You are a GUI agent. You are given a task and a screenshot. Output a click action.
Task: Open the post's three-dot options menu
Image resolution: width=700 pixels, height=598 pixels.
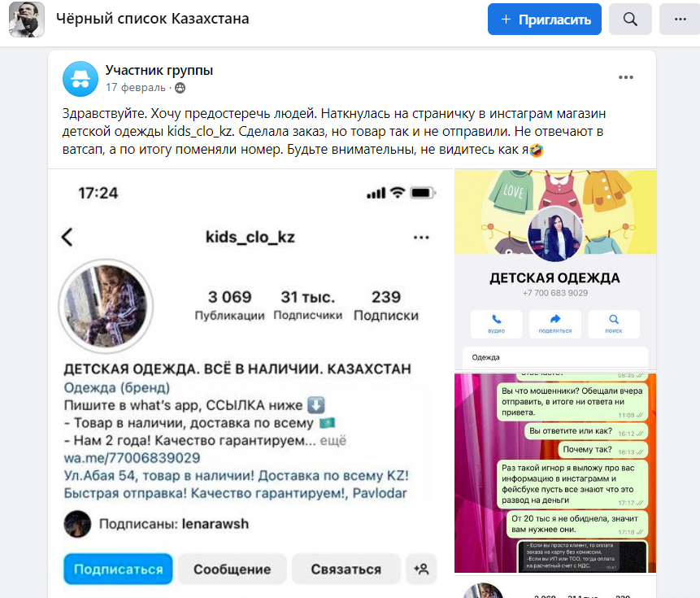click(x=626, y=78)
